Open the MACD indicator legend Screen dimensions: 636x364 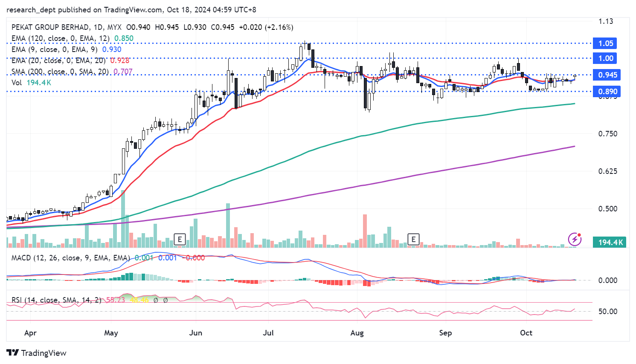[70, 258]
